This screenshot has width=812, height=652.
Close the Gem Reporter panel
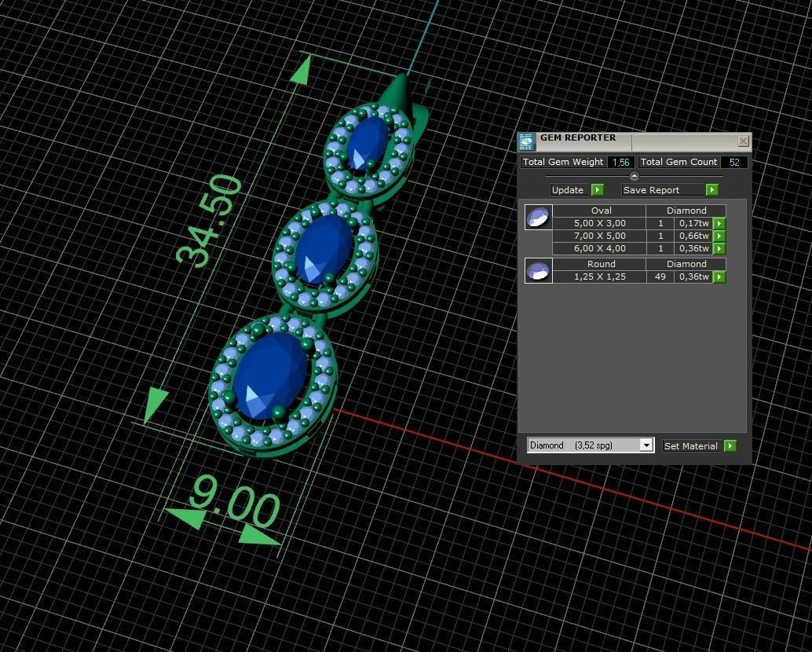[x=743, y=141]
